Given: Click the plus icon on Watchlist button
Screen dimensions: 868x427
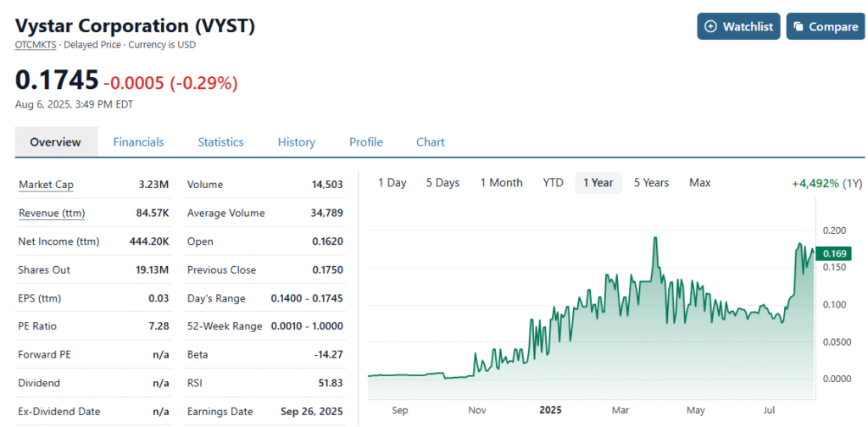Looking at the screenshot, I should tap(711, 26).
